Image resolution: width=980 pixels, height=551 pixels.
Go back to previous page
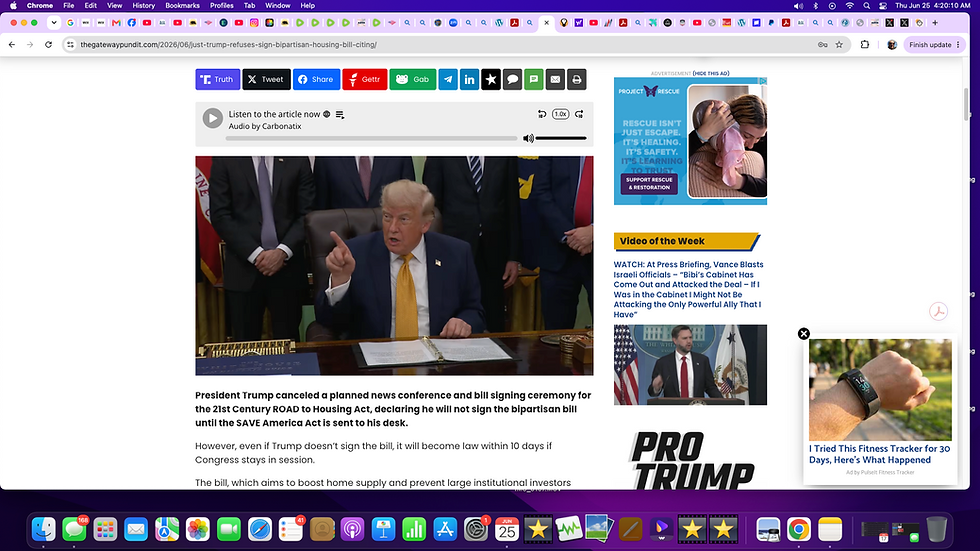(12, 44)
